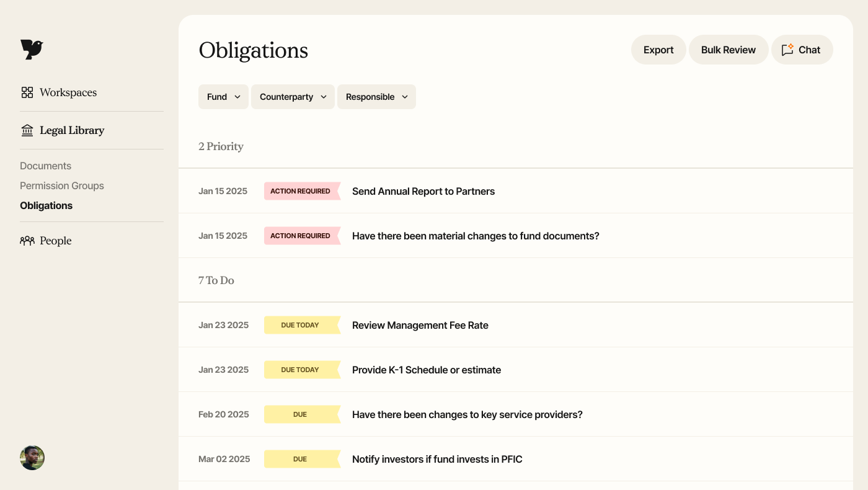Click the Workspaces grid icon

[27, 92]
